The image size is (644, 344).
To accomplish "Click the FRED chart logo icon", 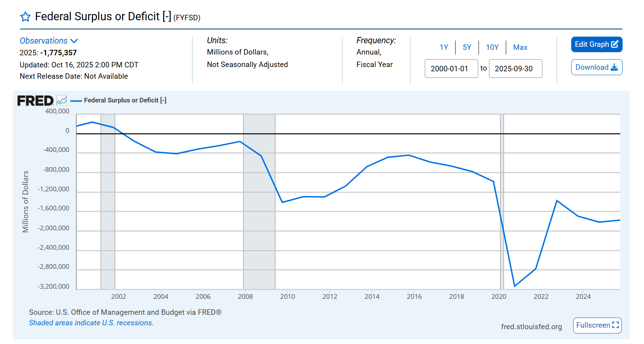I will coord(62,101).
